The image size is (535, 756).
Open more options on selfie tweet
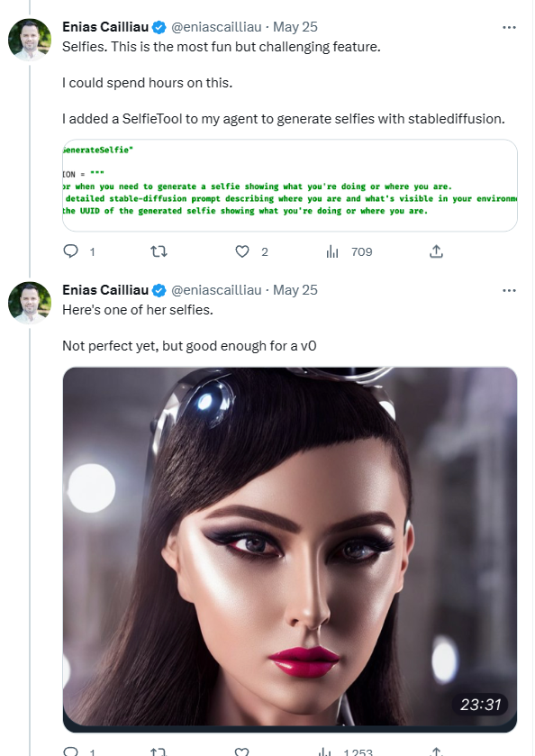tap(509, 291)
